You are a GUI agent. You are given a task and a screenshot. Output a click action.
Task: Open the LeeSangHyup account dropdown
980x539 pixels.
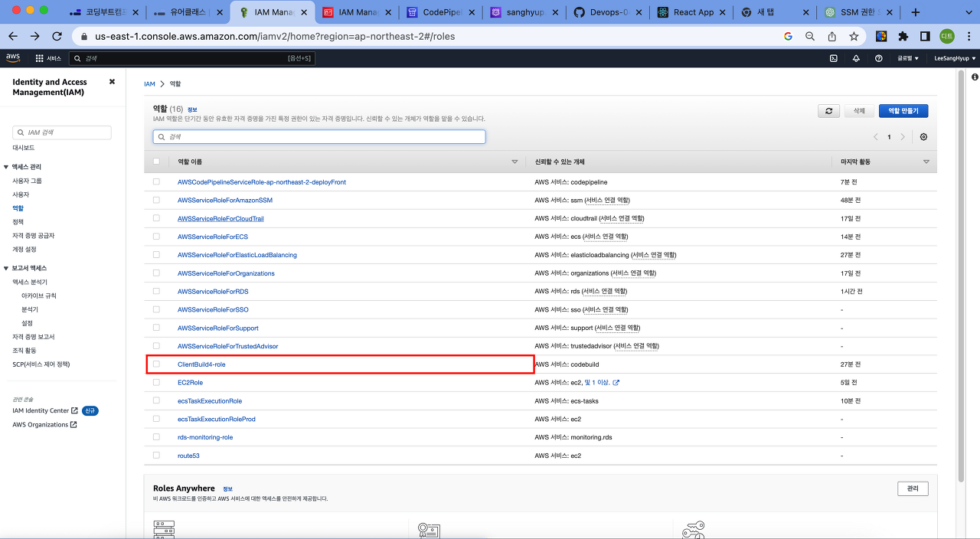click(954, 58)
